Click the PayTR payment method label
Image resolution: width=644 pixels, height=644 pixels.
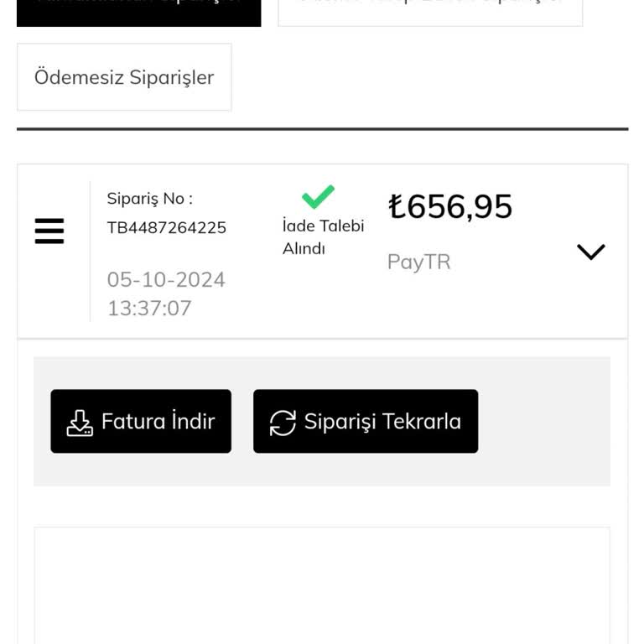(x=418, y=262)
